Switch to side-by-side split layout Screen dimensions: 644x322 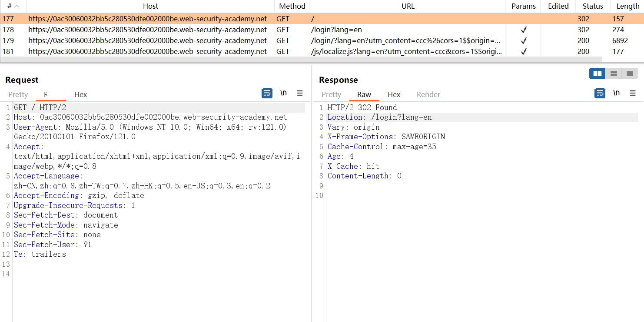click(597, 74)
